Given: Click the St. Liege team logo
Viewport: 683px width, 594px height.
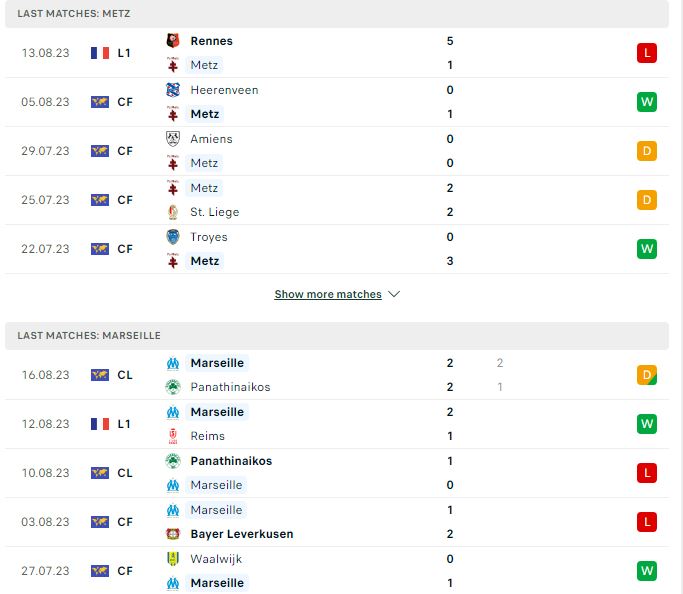Looking at the screenshot, I should (x=173, y=212).
